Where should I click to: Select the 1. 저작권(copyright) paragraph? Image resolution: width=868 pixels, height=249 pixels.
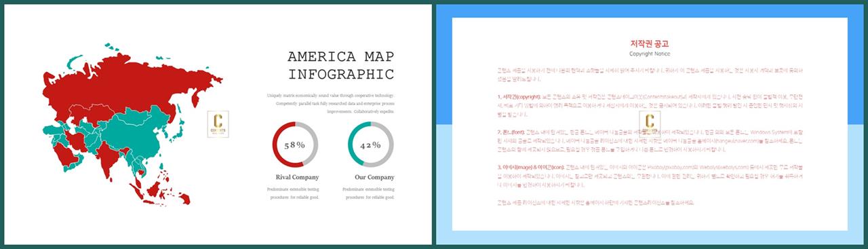650,106
